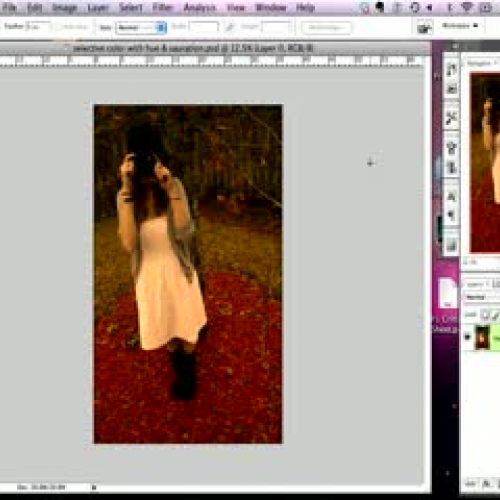
Task: Click the link layers icon at Layers panel bottom
Action: coord(470,484)
